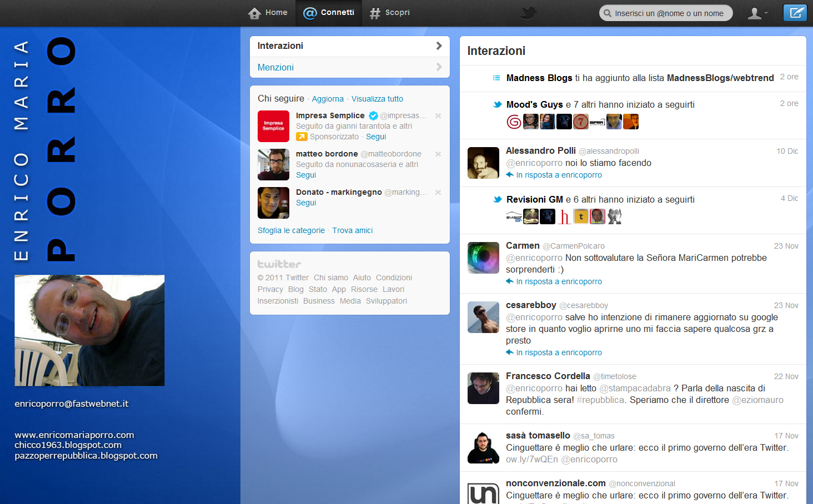Click matteo bordone avatar
The width and height of the screenshot is (813, 504).
(x=273, y=164)
